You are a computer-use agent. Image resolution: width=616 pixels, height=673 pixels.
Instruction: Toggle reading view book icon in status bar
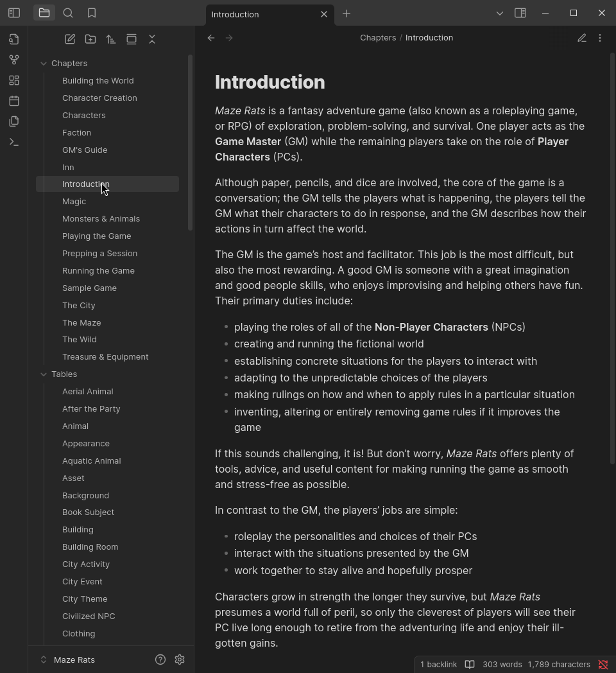click(x=470, y=665)
